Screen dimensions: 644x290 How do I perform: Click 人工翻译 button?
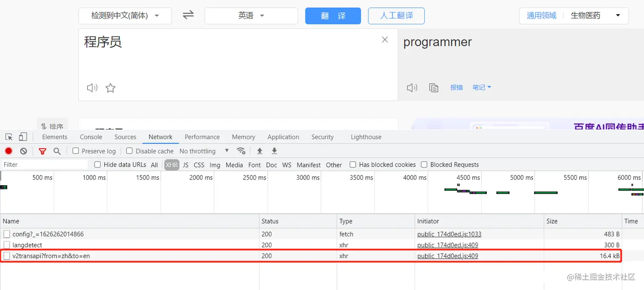tap(397, 16)
